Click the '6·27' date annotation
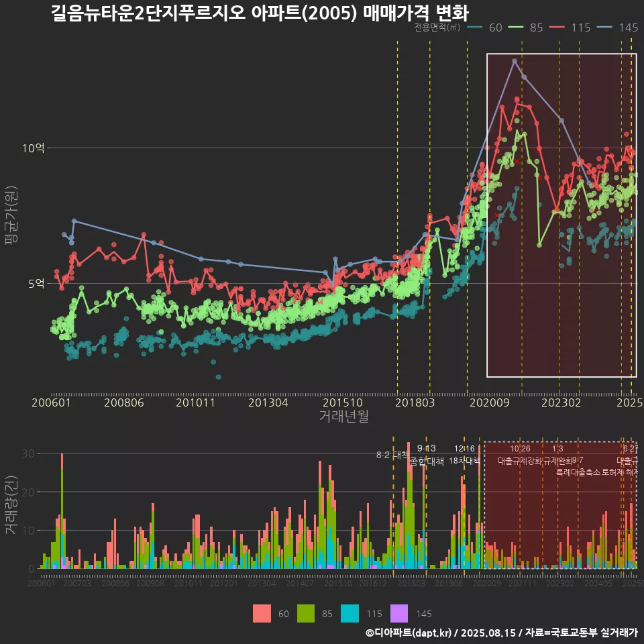 631,448
